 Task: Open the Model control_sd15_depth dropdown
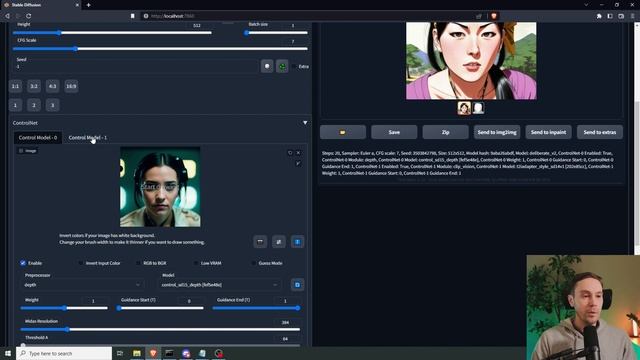coord(220,284)
